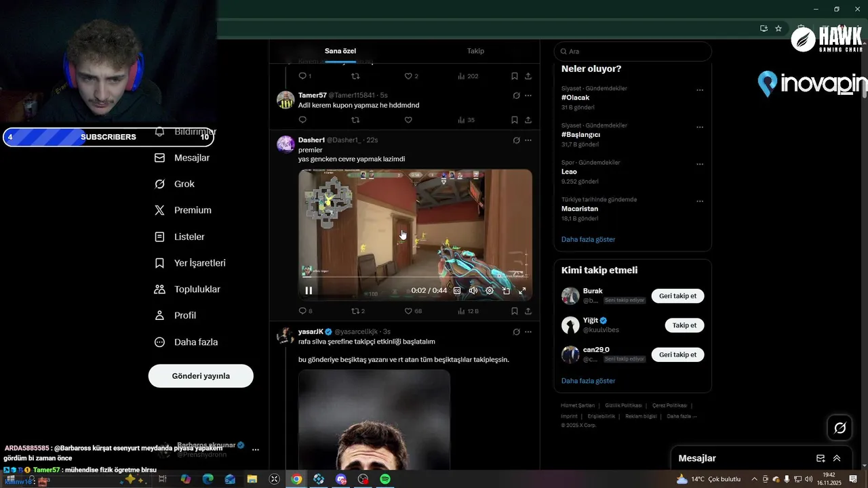868x488 pixels.
Task: Open Dasher1's profile avatar
Action: click(x=286, y=144)
